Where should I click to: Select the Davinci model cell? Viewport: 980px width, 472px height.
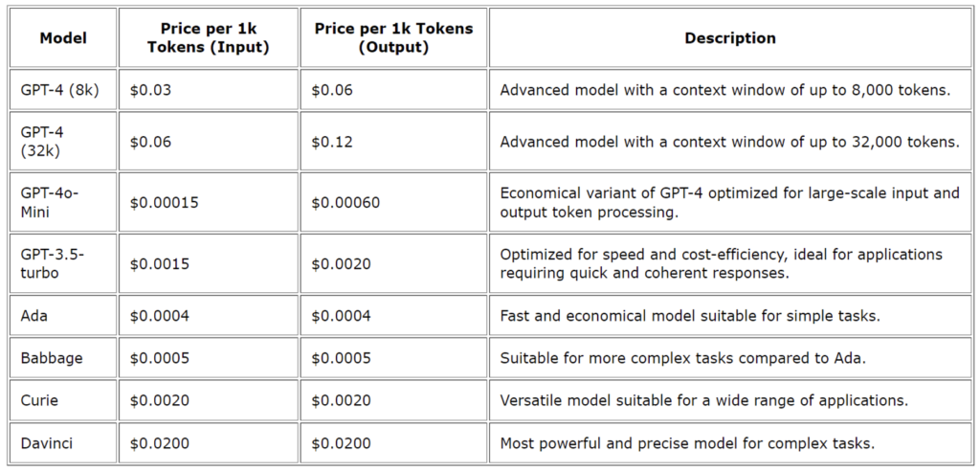click(x=63, y=443)
